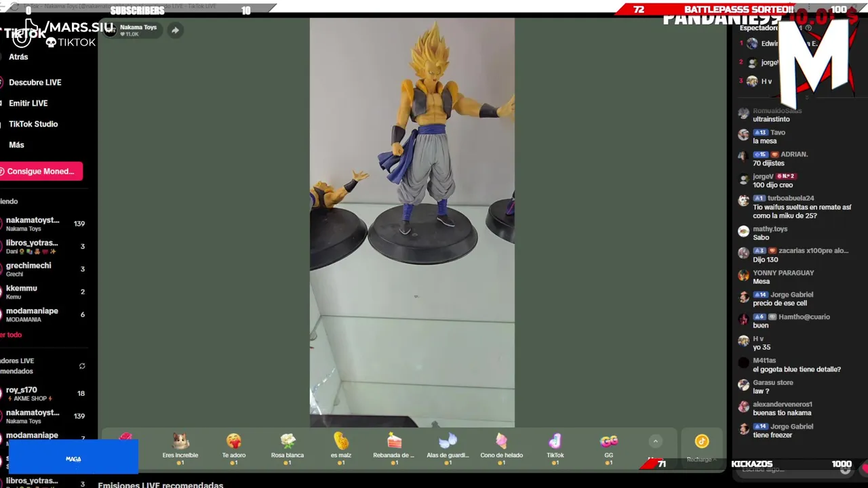This screenshot has width=868, height=488.
Task: Send the Alas de guardi... wings gift
Action: pos(448,448)
